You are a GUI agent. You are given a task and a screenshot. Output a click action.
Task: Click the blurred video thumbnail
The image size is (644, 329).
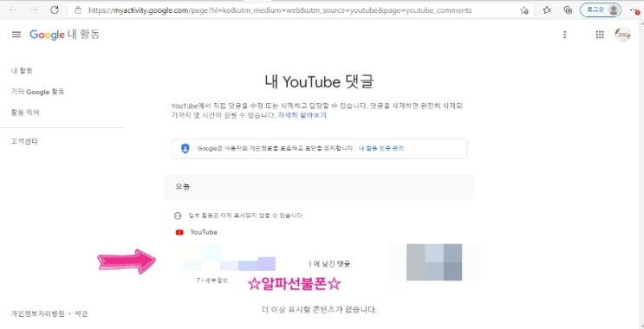pyautogui.click(x=434, y=262)
